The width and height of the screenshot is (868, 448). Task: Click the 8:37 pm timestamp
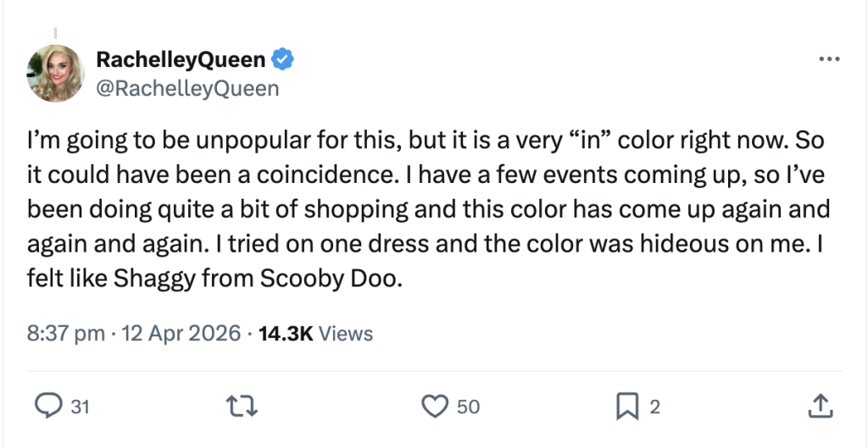point(65,334)
